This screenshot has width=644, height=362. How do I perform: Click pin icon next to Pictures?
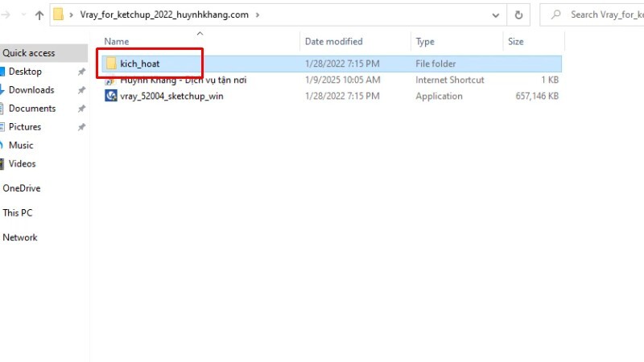pos(81,127)
